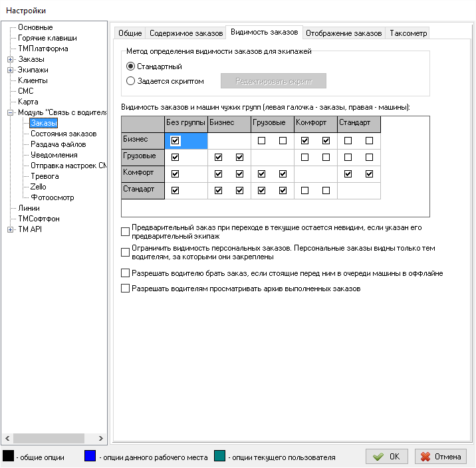Click the black общие опции color swatch
Viewport: 476px width, 468px height.
pyautogui.click(x=9, y=457)
